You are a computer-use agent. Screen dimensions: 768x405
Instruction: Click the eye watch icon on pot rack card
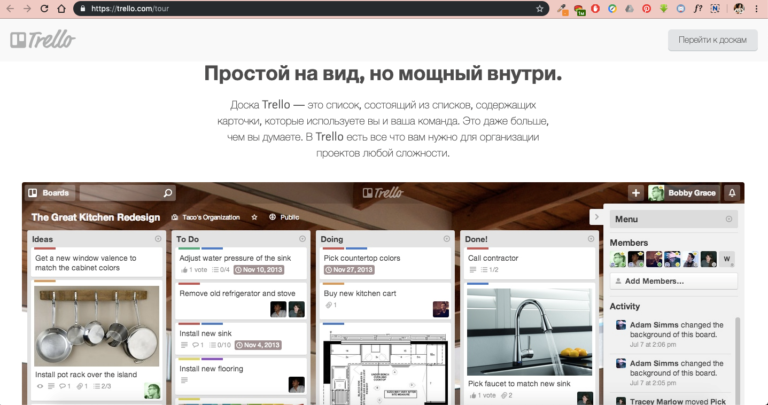[40, 386]
